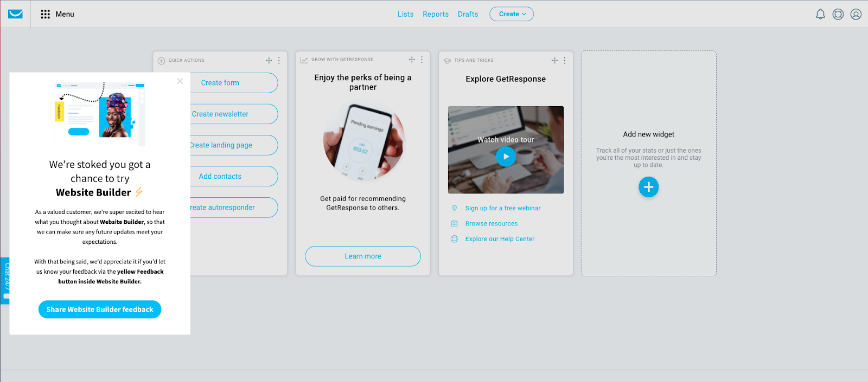Close the Website Builder feedback popup
The width and height of the screenshot is (868, 382).
(x=180, y=81)
